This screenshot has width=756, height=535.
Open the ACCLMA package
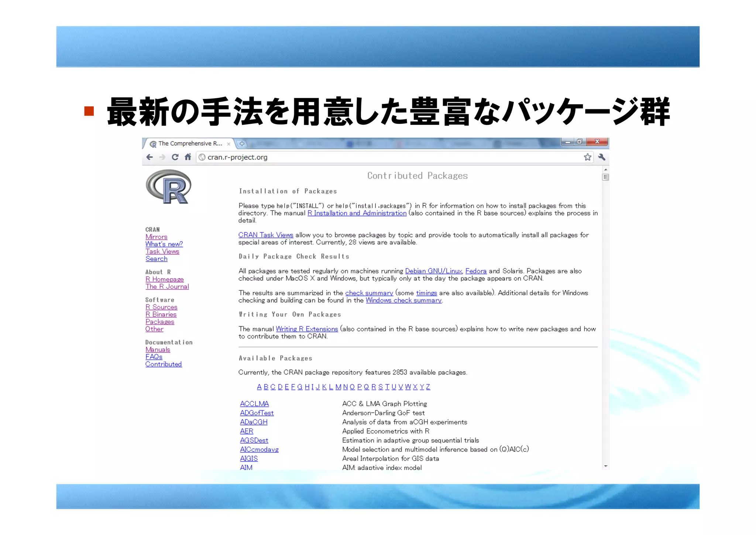[254, 404]
